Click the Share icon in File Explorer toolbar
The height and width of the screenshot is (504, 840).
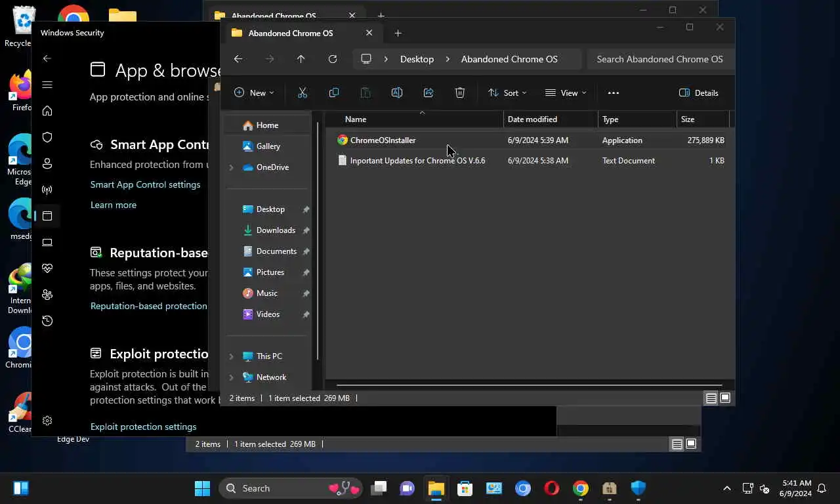(x=429, y=93)
